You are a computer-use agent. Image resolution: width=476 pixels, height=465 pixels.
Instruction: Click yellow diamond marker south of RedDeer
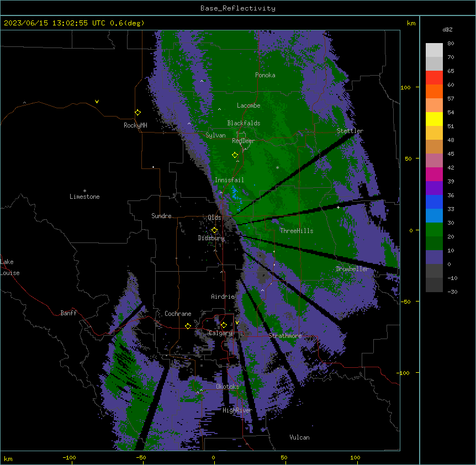[x=235, y=155]
